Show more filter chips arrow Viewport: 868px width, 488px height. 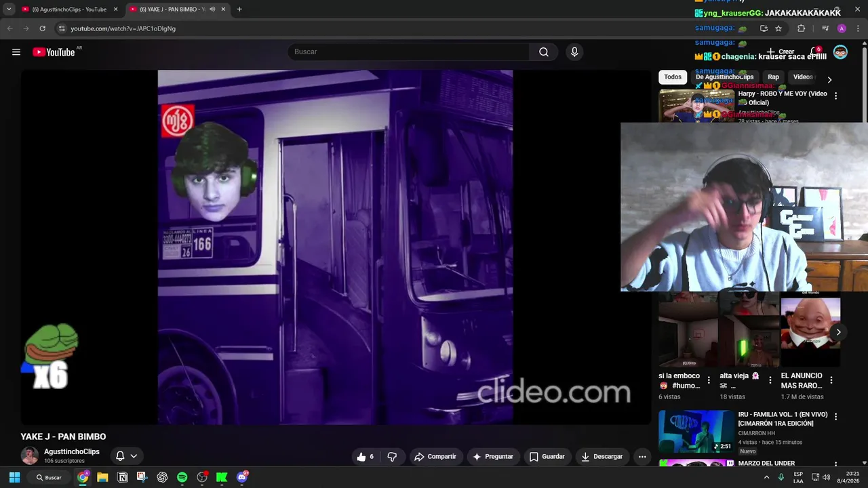(x=829, y=79)
